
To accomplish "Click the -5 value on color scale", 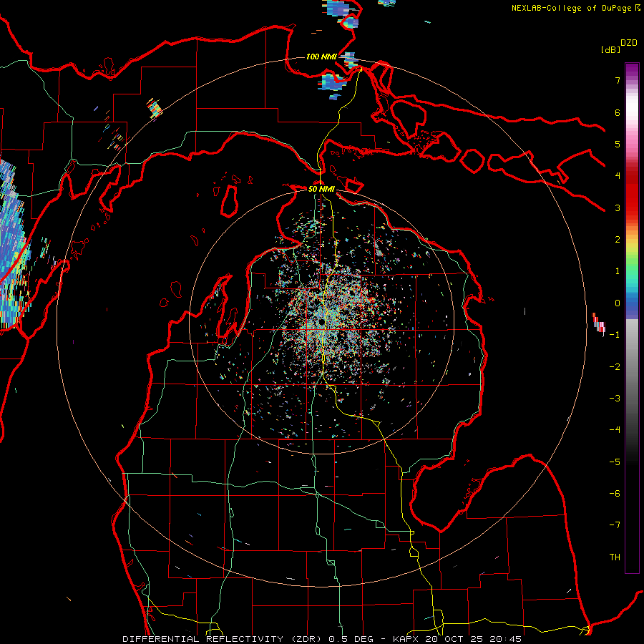I will 615,462.
